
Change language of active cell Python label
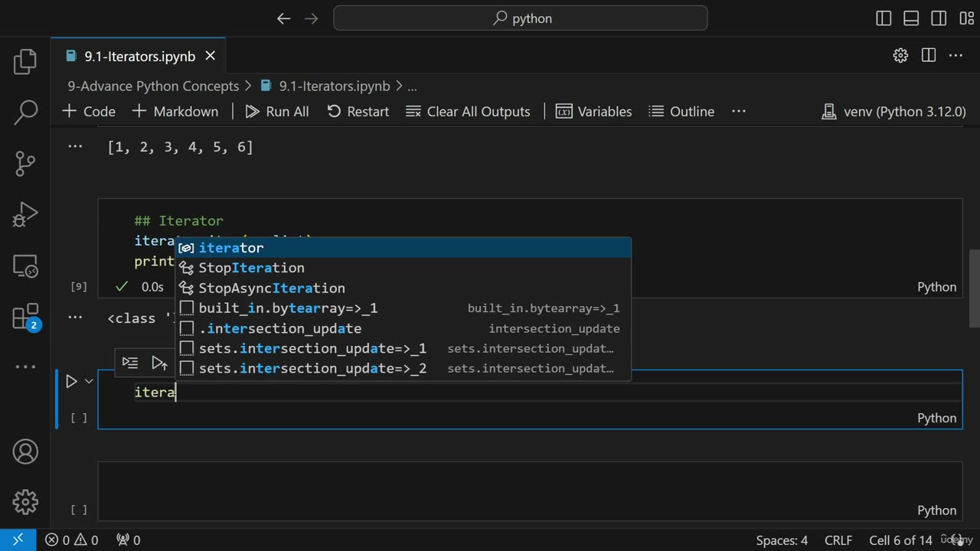936,418
